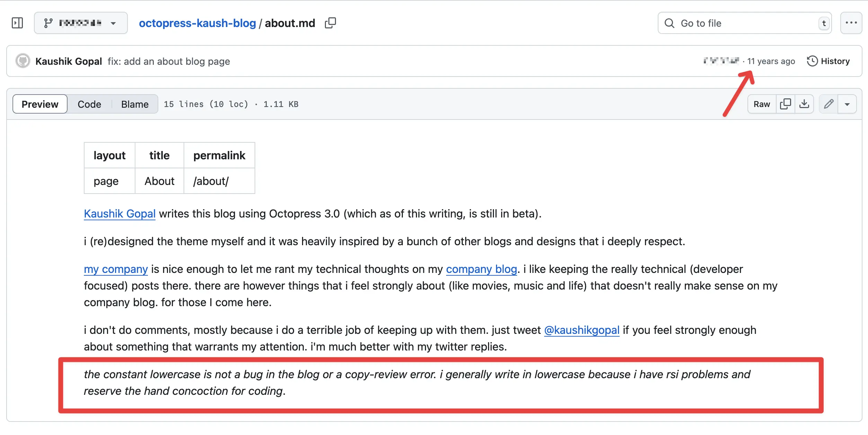The height and width of the screenshot is (435, 868).
Task: Open the "my company" link
Action: pos(115,269)
